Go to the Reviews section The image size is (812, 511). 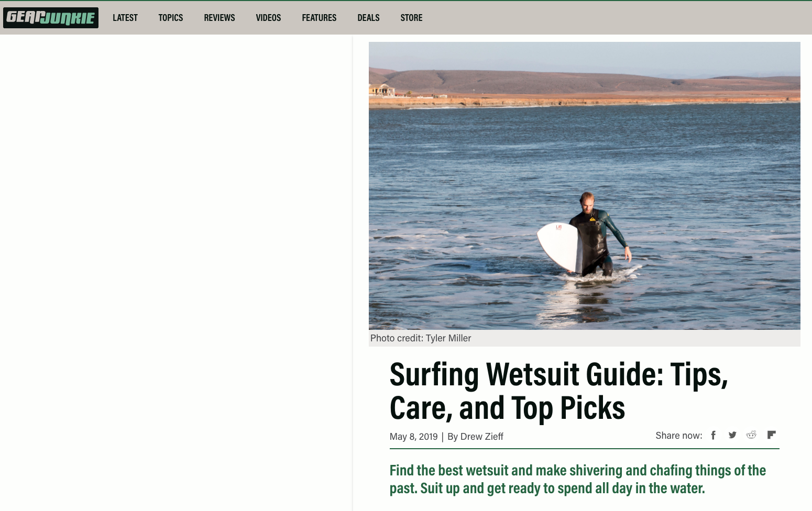click(x=220, y=18)
